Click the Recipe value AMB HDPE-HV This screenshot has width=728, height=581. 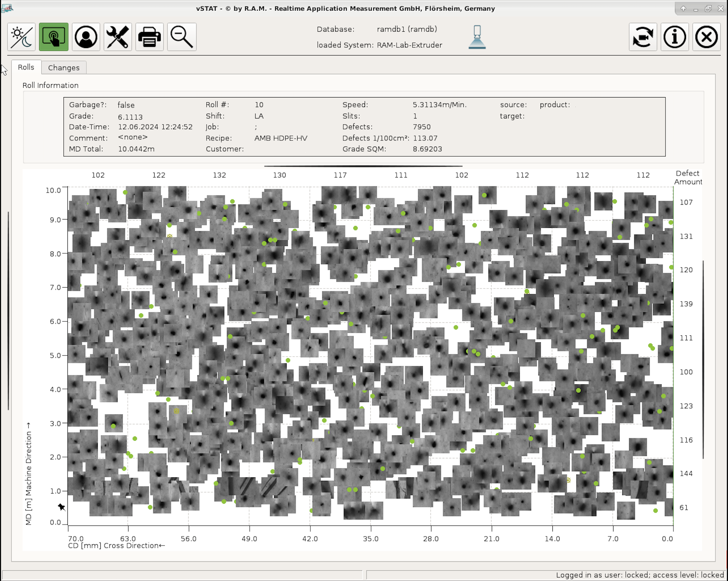pyautogui.click(x=281, y=138)
